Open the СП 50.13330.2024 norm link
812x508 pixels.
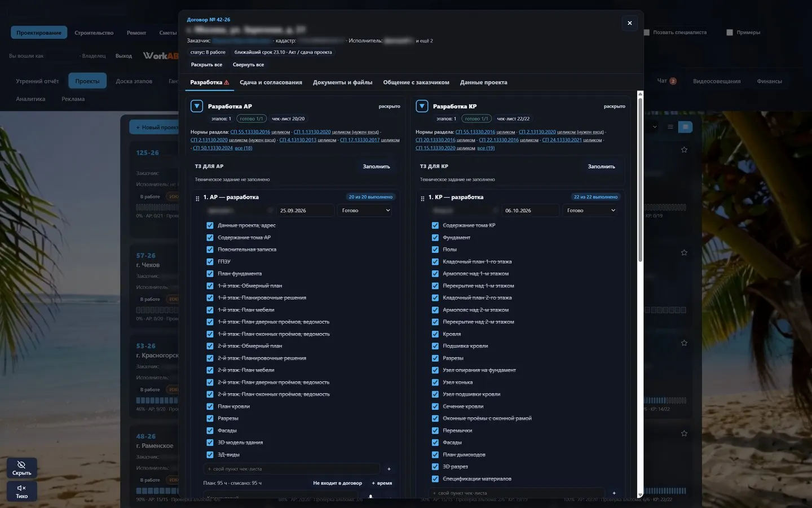(x=213, y=148)
